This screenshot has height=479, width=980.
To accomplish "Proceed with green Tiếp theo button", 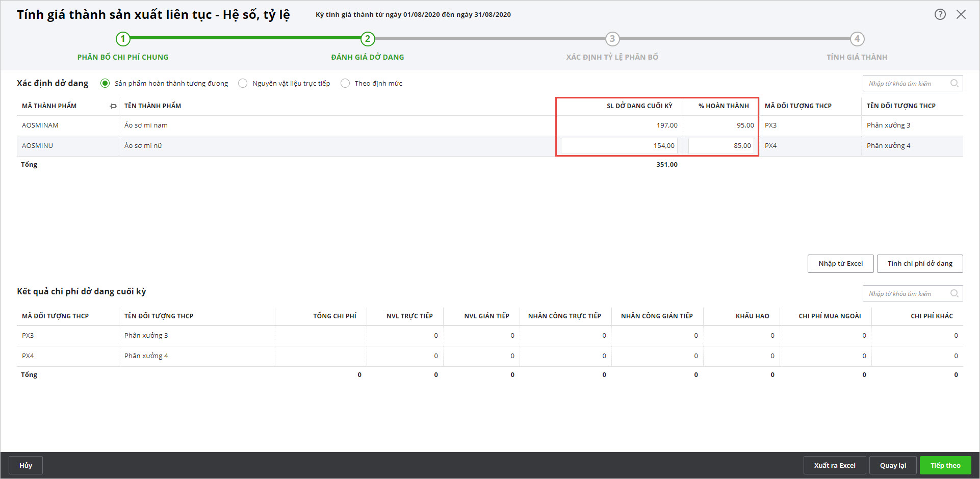I will pyautogui.click(x=945, y=465).
